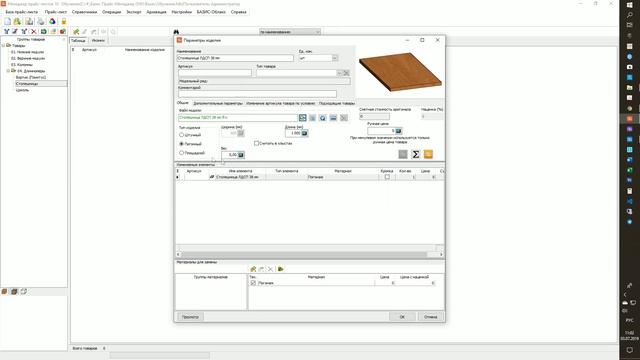Click the binoculars search icon
This screenshot has width=640, height=360.
point(176,32)
